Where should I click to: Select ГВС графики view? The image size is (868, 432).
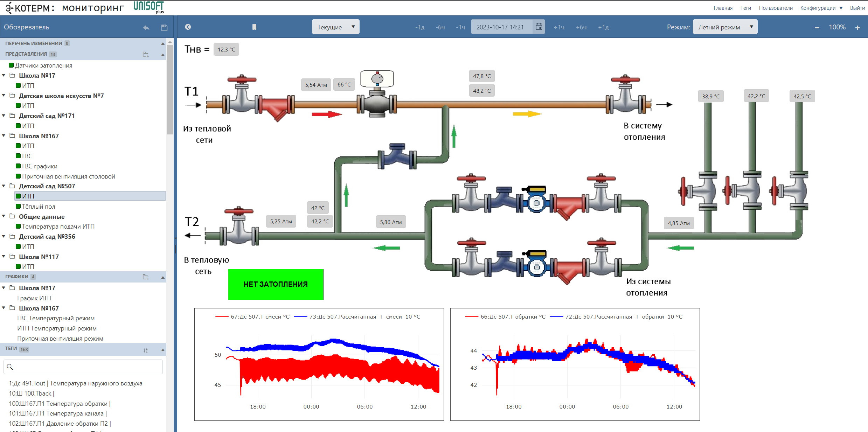[40, 166]
